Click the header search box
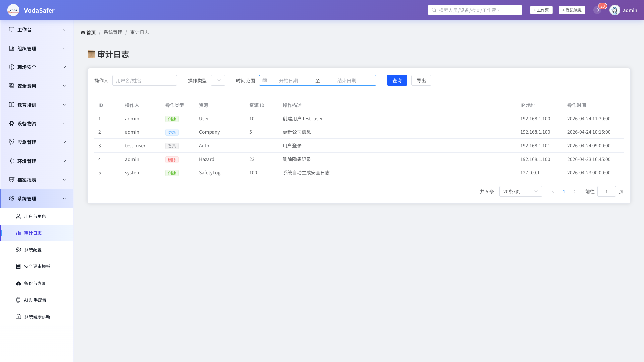This screenshot has height=362, width=644. pyautogui.click(x=475, y=10)
